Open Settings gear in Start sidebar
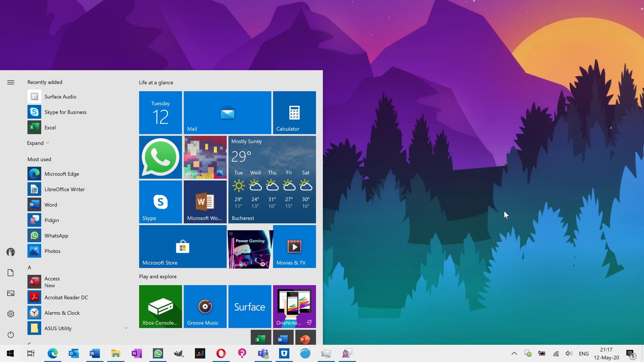The width and height of the screenshot is (644, 362). 11,314
